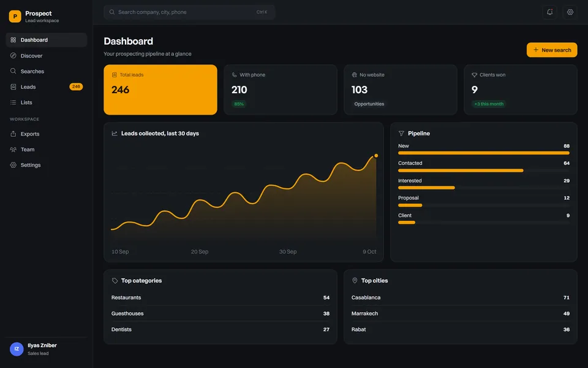This screenshot has height=368, width=588.
Task: Open the Dashboard menu item
Action: [x=47, y=40]
